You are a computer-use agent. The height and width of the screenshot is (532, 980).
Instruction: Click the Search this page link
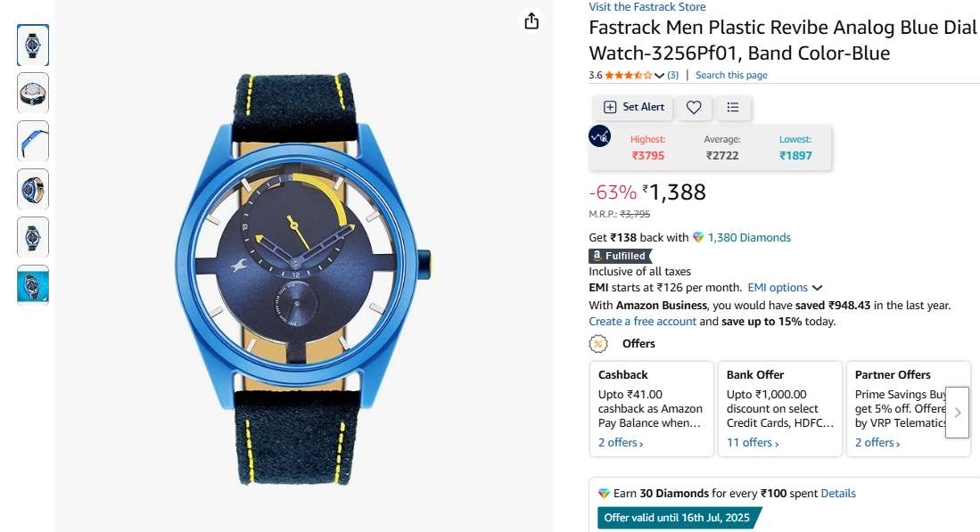point(731,76)
